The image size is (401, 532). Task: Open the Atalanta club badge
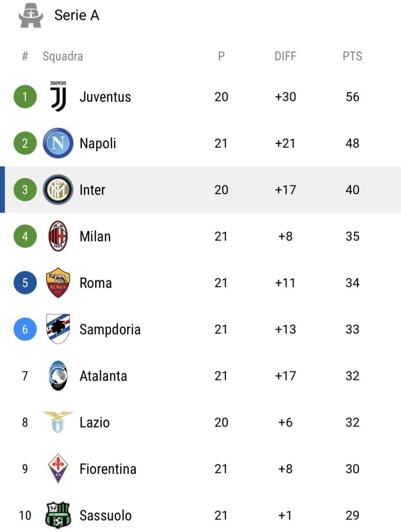pyautogui.click(x=58, y=376)
